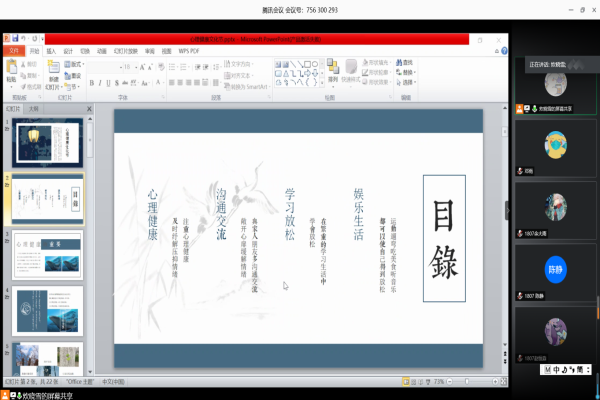Click the Arrange (排列) icon
The height and width of the screenshot is (400, 600).
[x=333, y=70]
